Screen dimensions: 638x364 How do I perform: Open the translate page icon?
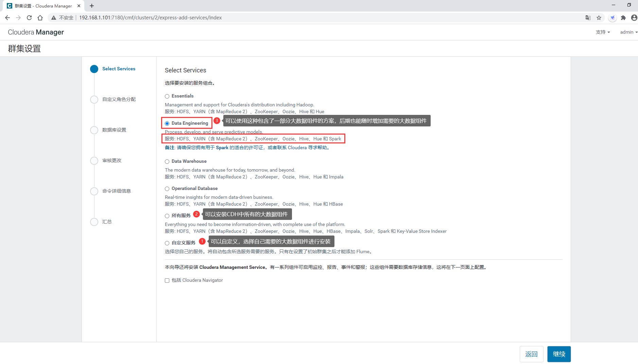pyautogui.click(x=588, y=18)
